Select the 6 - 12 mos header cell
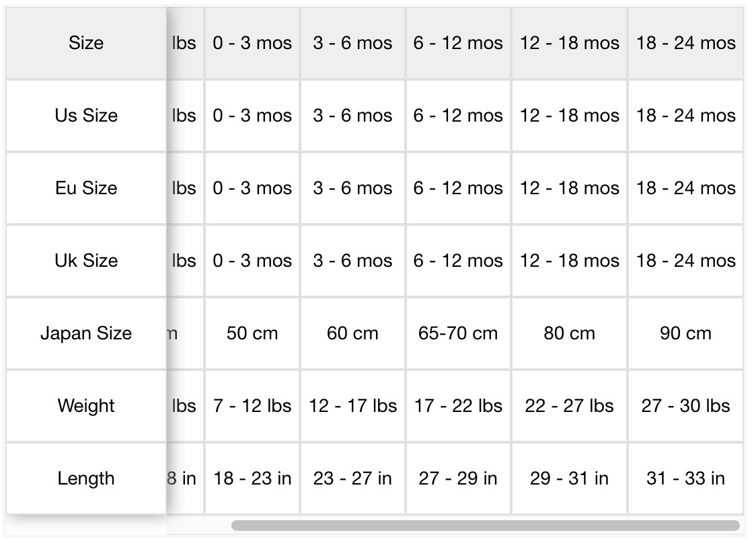 pos(458,43)
